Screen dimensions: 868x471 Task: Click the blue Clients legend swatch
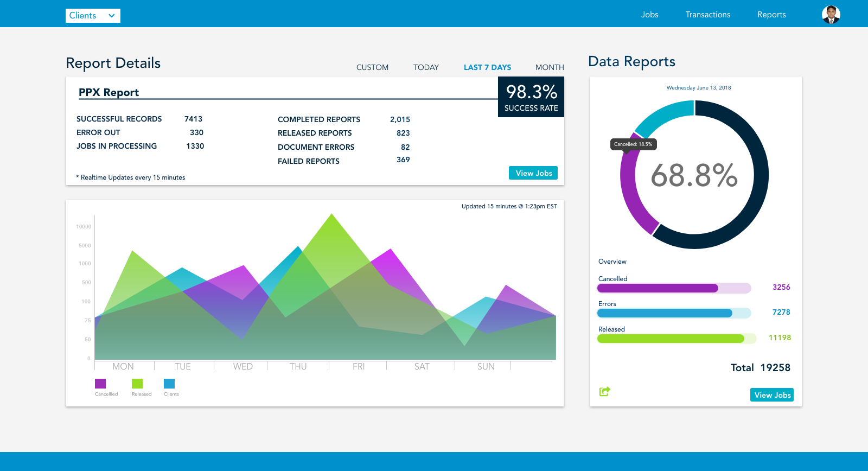(x=169, y=384)
